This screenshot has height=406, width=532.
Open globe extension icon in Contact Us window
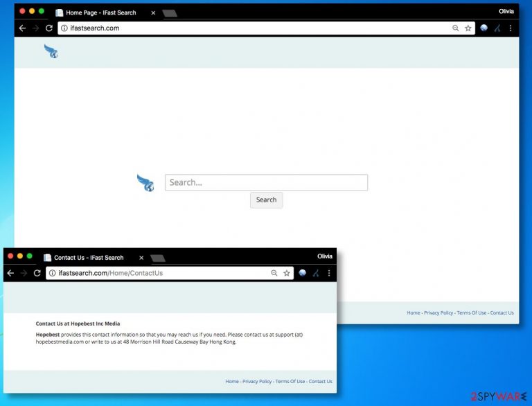click(302, 272)
